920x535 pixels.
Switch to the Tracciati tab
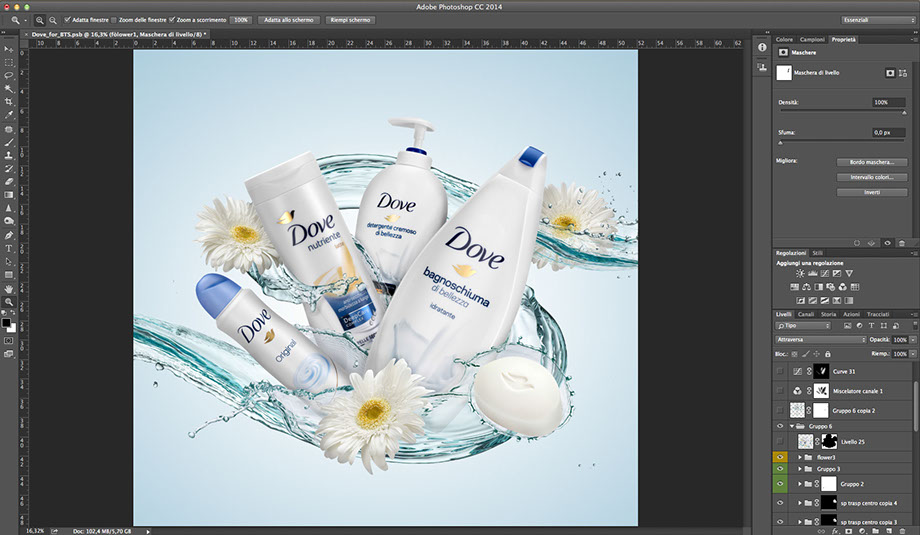point(878,314)
